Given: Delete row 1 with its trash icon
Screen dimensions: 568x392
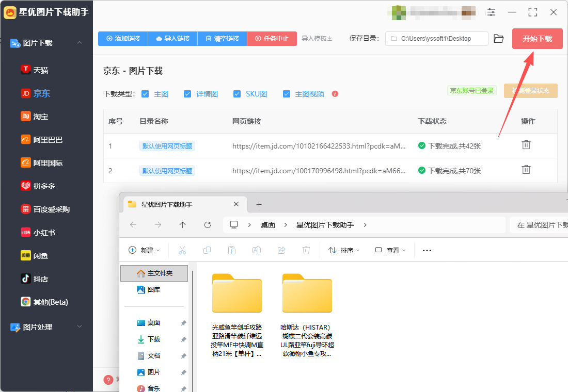Looking at the screenshot, I should 526,145.
